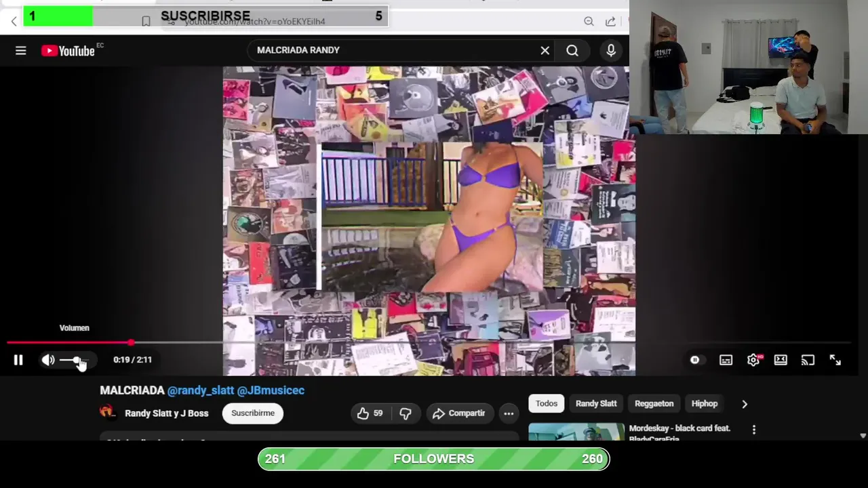Like the video with thumbs up

[x=370, y=413]
